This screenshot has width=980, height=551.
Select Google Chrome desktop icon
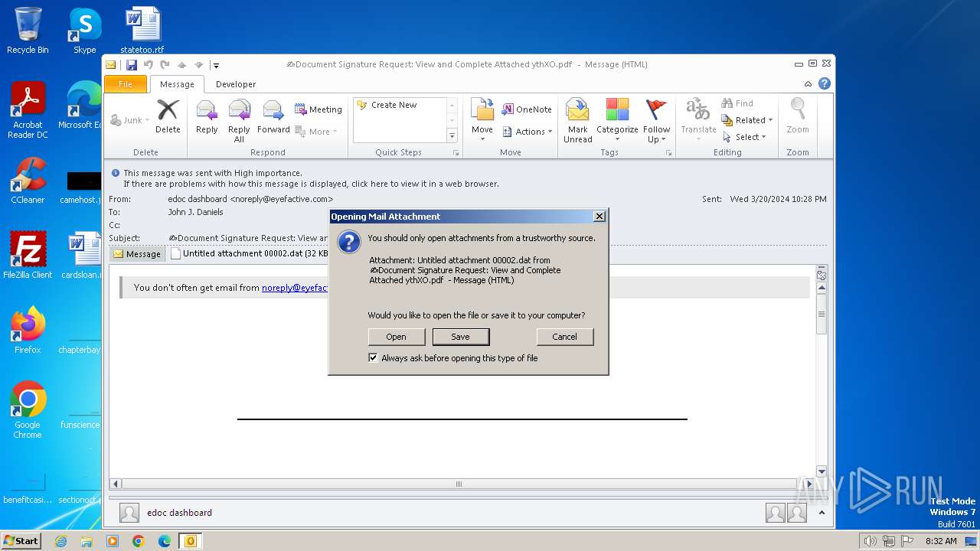28,409
